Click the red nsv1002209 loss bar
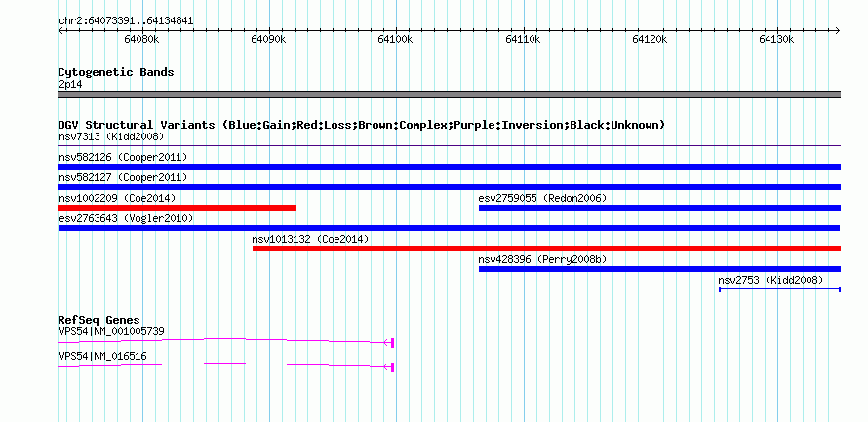Viewport: 868px width, 422px height. coord(177,208)
